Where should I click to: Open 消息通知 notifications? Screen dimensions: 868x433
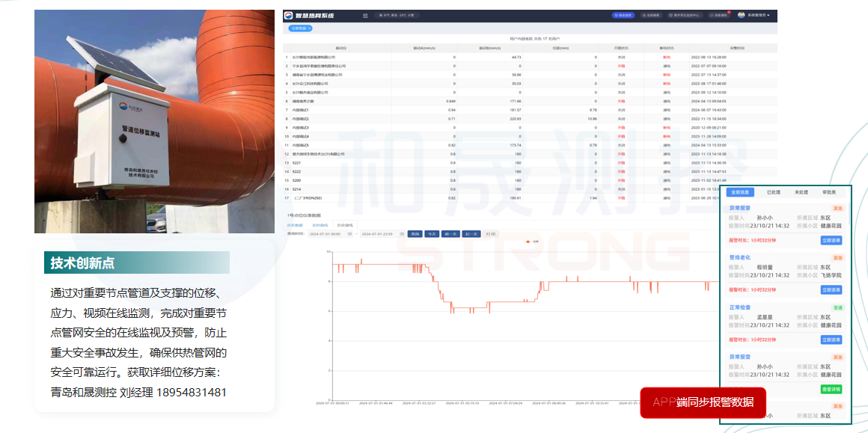(720, 16)
